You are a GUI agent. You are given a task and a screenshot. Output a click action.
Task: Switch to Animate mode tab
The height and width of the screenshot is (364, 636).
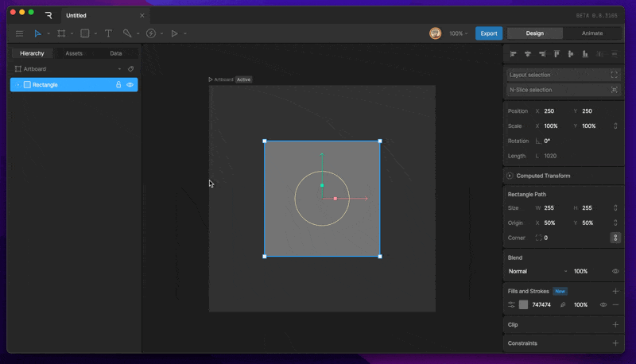(x=592, y=33)
